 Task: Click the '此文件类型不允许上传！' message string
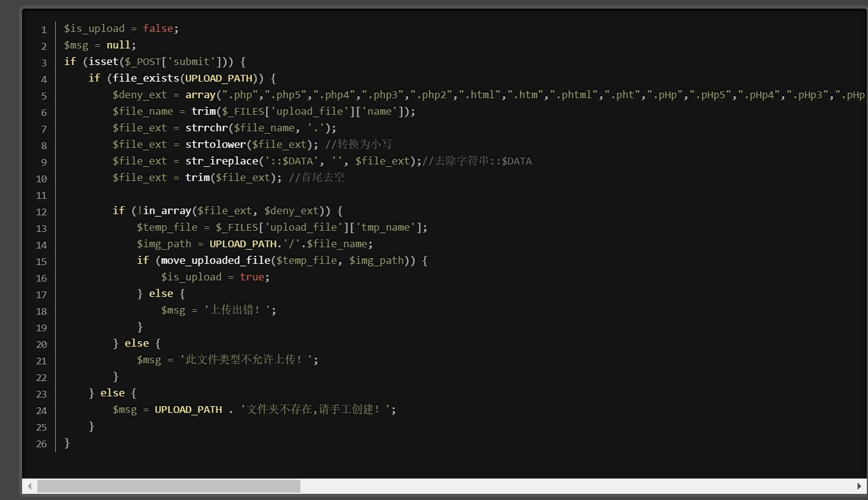click(249, 360)
